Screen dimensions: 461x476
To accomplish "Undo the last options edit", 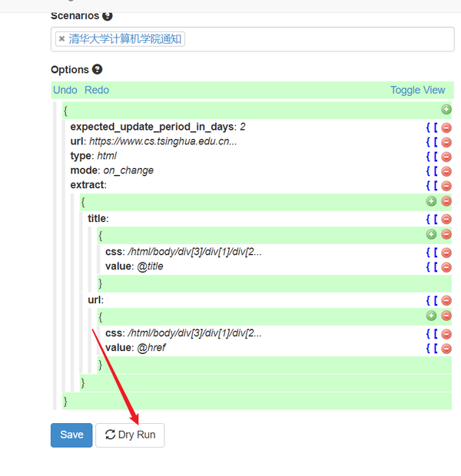I will [x=65, y=90].
